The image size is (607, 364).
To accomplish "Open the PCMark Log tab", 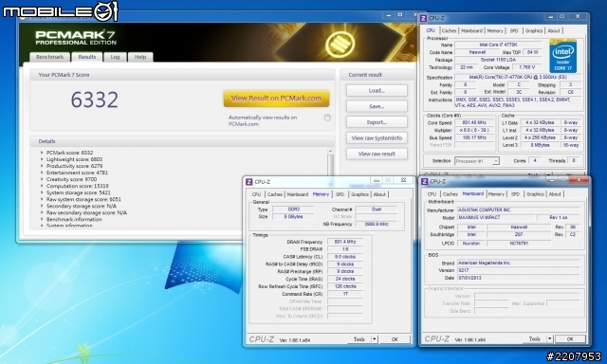I will click(x=115, y=57).
